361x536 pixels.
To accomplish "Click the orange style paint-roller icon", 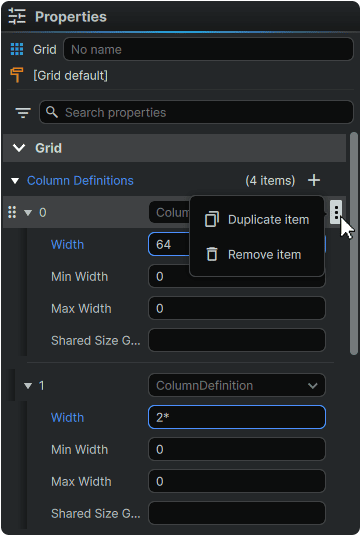I will (x=17, y=75).
